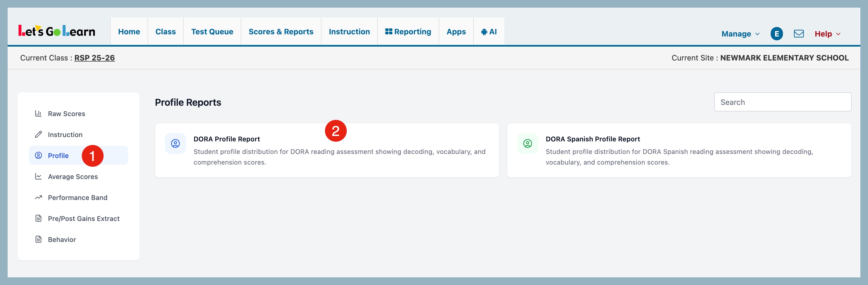
Task: Open the Scores & Reports tab
Action: tap(281, 32)
